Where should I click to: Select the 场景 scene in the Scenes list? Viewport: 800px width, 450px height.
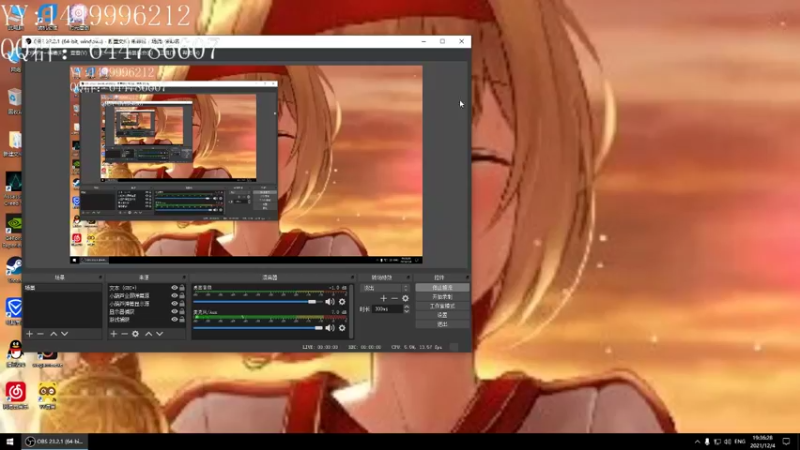[x=62, y=288]
